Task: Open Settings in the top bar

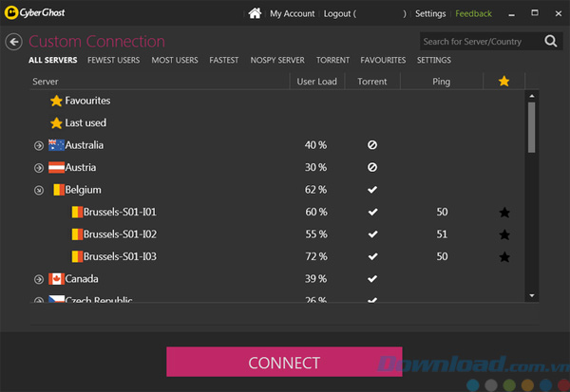Action: [x=430, y=14]
